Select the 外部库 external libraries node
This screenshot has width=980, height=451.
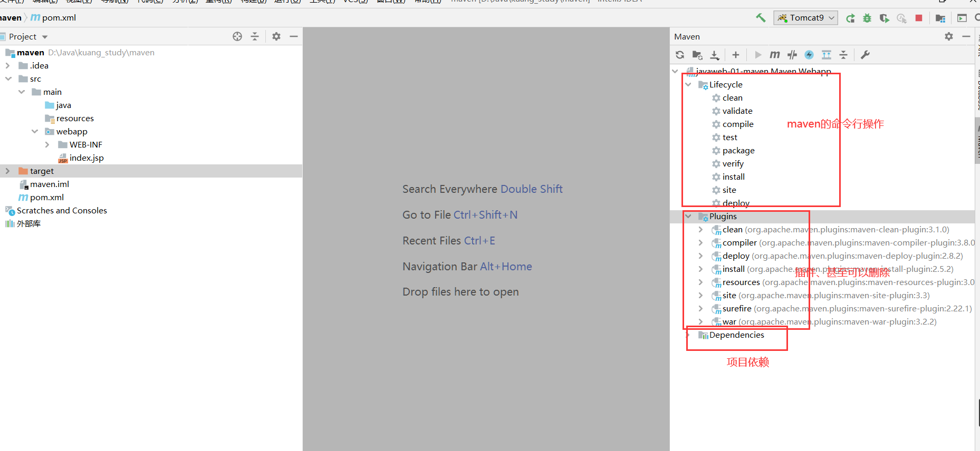(x=23, y=224)
